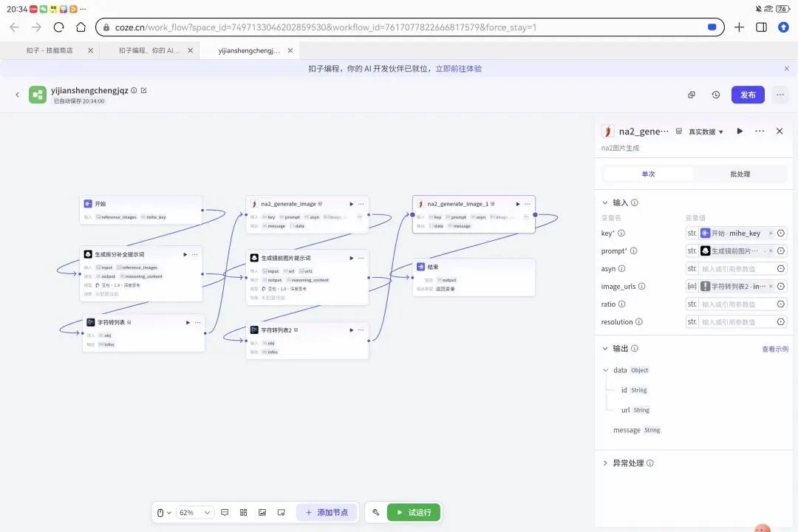798x532 pixels.
Task: Click the duplicate workflow icon near 发布
Action: point(691,95)
